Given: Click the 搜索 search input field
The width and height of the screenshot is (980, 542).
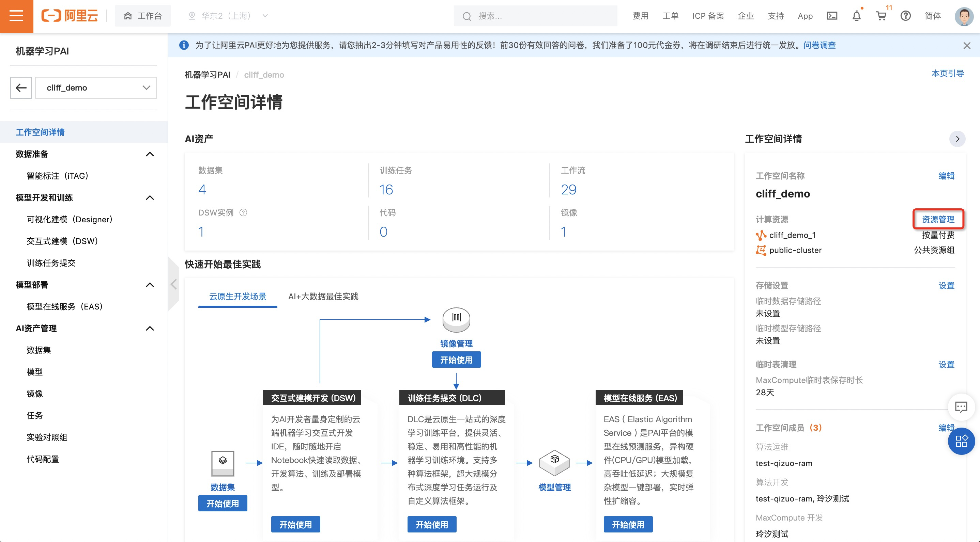Looking at the screenshot, I should [533, 16].
